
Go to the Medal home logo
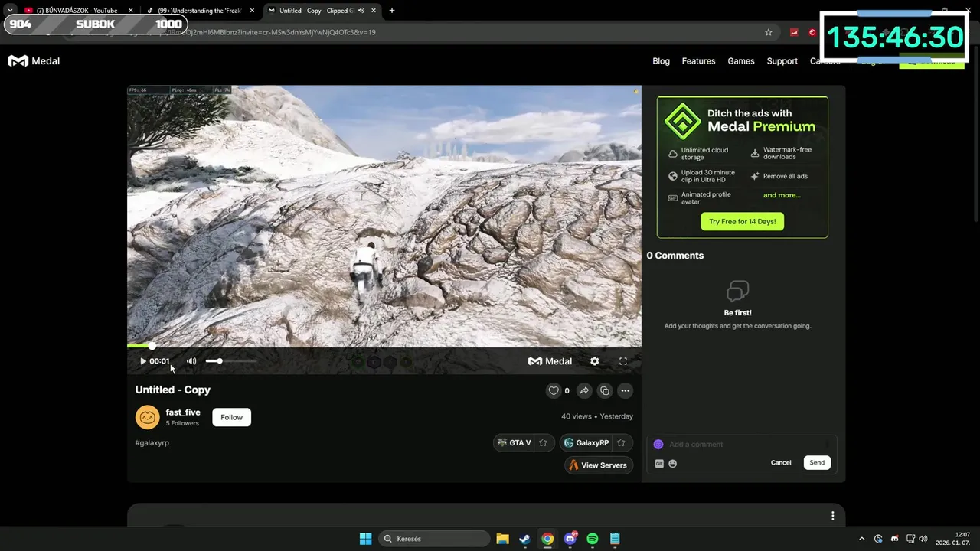pyautogui.click(x=34, y=61)
